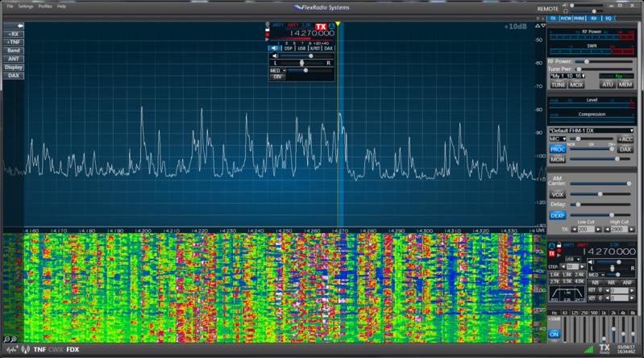Image resolution: width=644 pixels, height=358 pixels.
Task: Enable the ANF auto notch filter
Action: pos(627,283)
